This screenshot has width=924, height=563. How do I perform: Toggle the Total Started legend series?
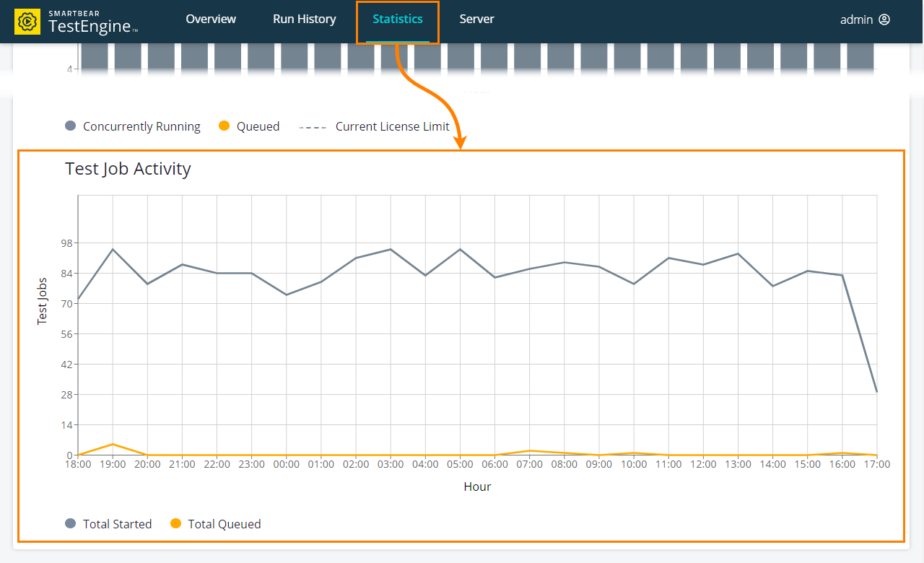tap(117, 524)
